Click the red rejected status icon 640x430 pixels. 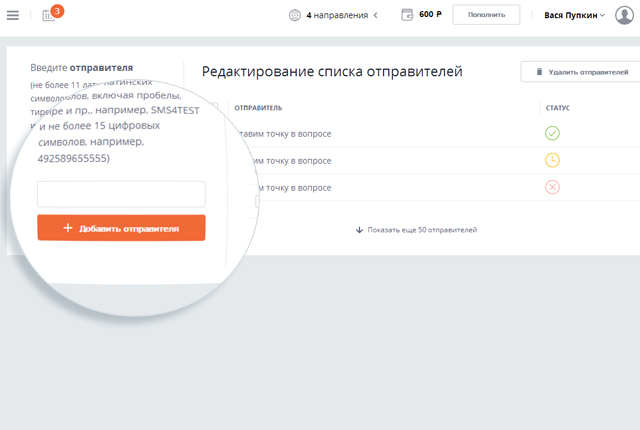pyautogui.click(x=552, y=187)
